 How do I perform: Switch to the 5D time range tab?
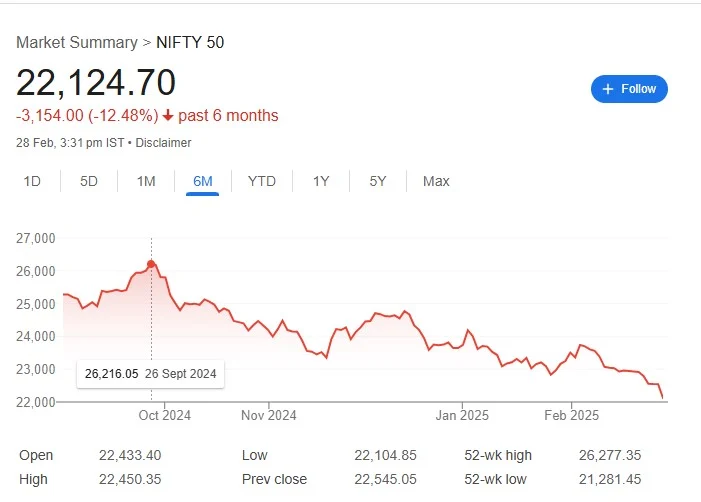click(x=89, y=181)
